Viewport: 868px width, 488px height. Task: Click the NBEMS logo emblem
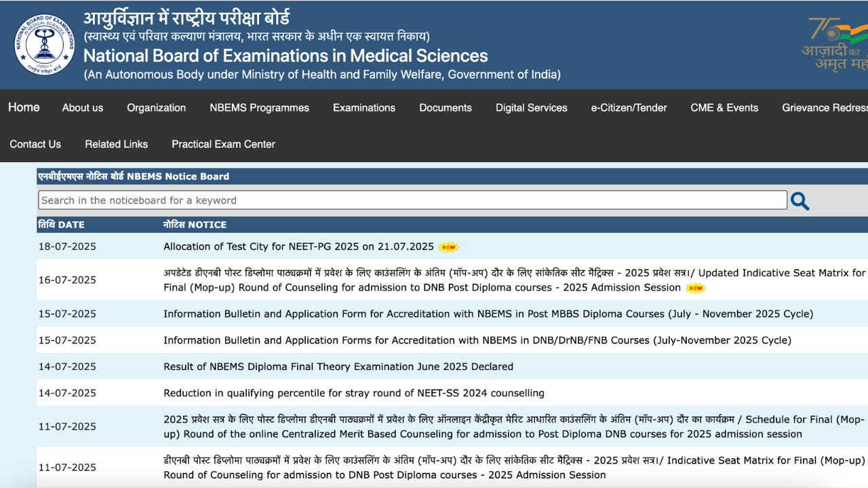45,44
